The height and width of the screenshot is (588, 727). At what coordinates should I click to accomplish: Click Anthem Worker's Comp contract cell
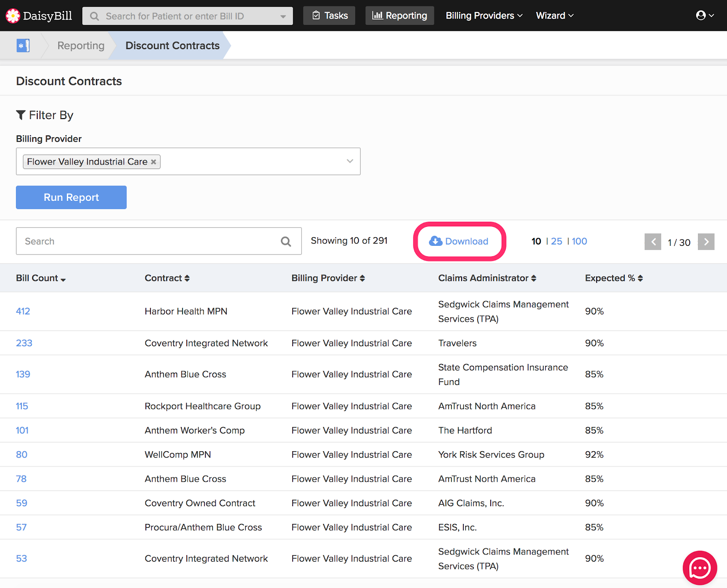(194, 430)
